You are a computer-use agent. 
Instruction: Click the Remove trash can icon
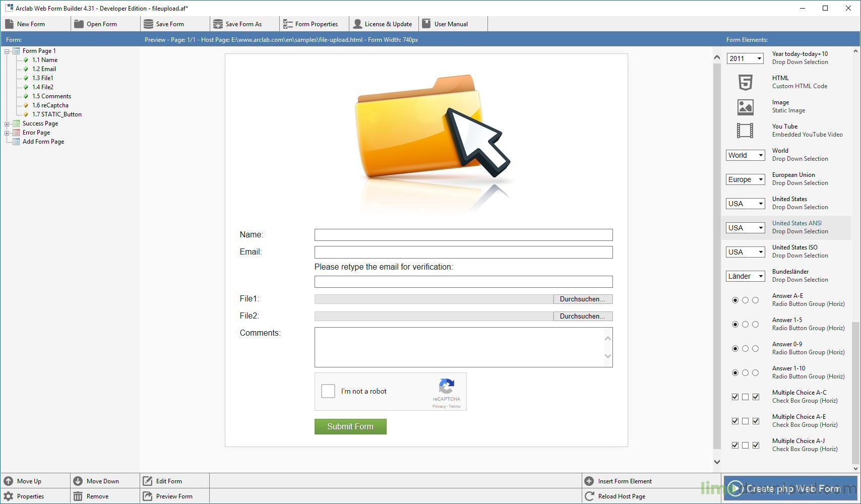click(x=78, y=496)
